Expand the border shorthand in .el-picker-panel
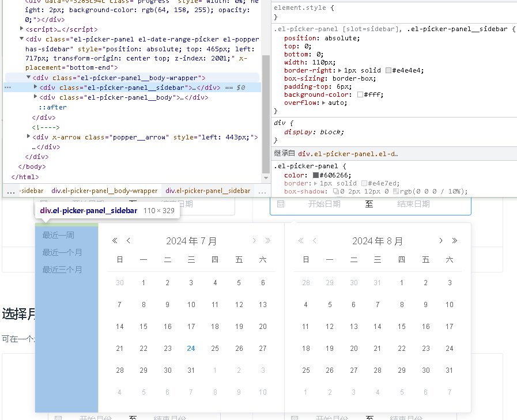This screenshot has width=517, height=420. coord(315,183)
